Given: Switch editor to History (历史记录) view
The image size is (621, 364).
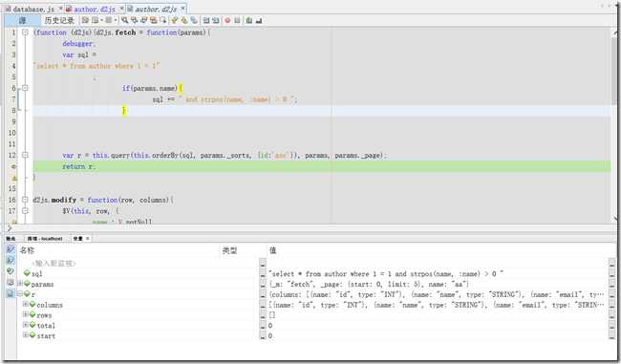Looking at the screenshot, I should click(59, 20).
